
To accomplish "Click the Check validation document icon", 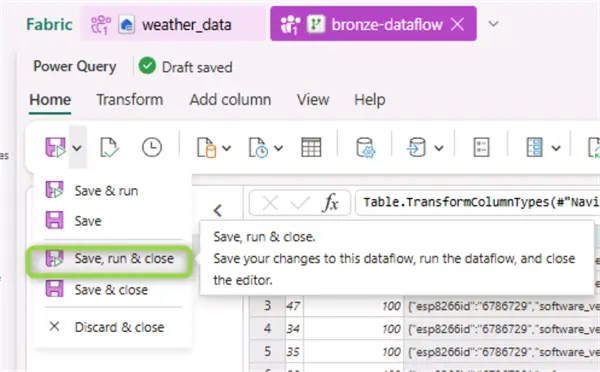I will click(109, 148).
